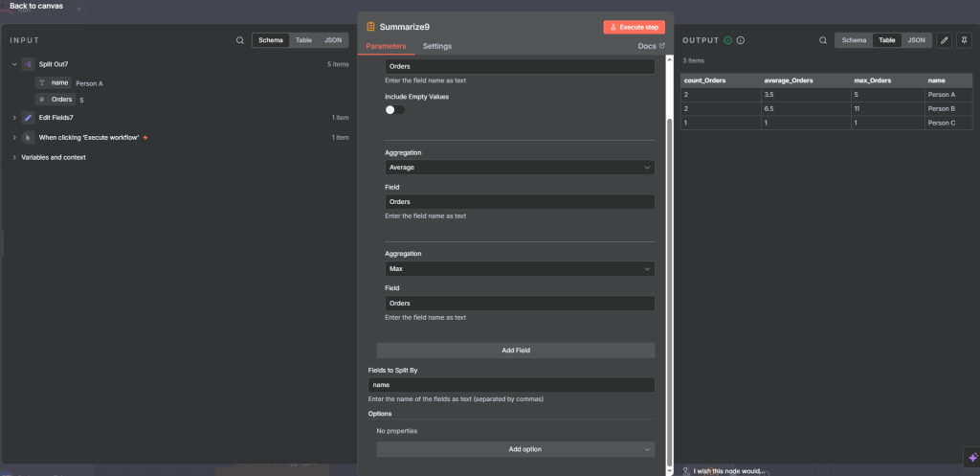Click the search icon in the Input panel

point(240,41)
